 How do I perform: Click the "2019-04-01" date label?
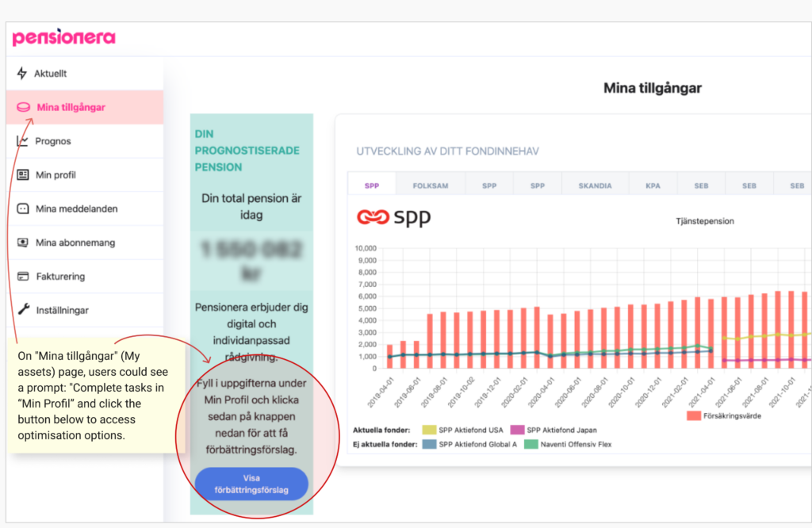(381, 392)
